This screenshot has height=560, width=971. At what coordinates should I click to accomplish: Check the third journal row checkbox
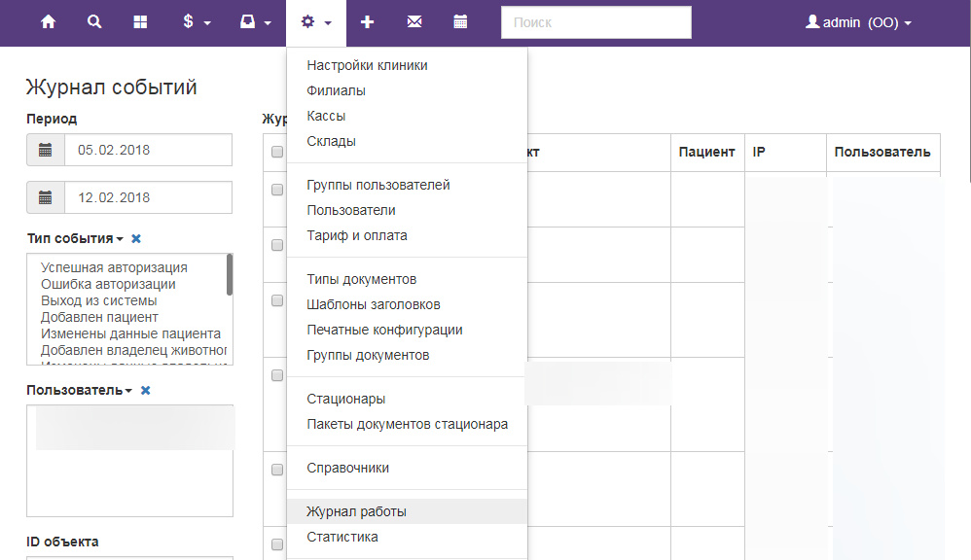[x=277, y=300]
